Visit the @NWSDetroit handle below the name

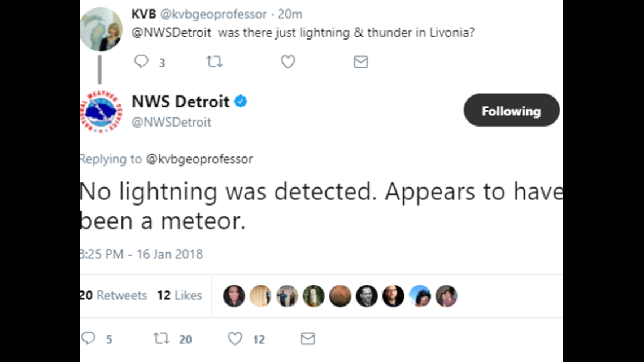(171, 122)
